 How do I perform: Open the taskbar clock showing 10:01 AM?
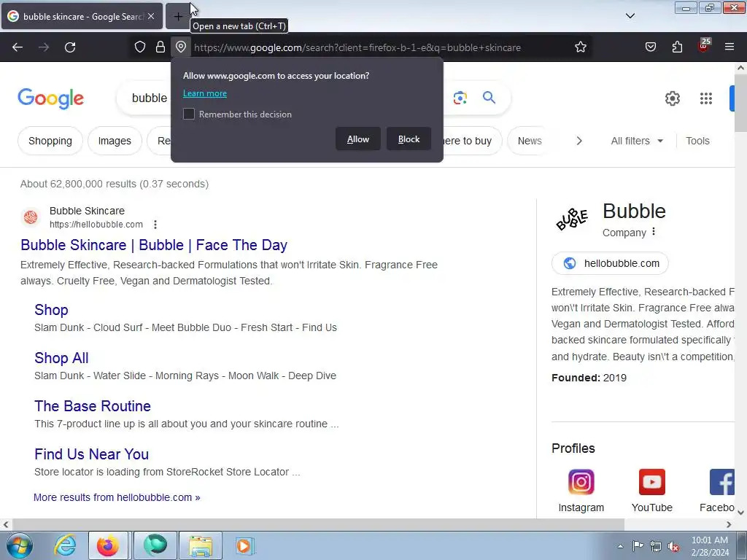[x=710, y=546]
